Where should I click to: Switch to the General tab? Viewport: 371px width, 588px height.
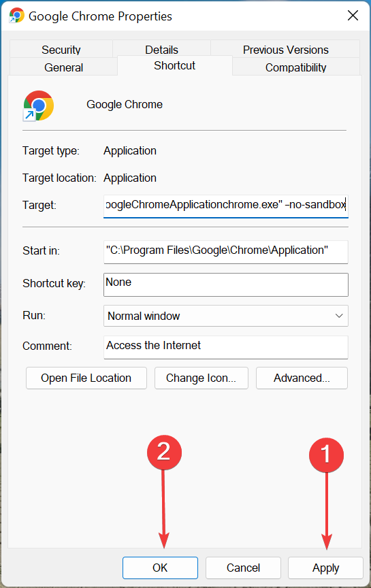[64, 67]
